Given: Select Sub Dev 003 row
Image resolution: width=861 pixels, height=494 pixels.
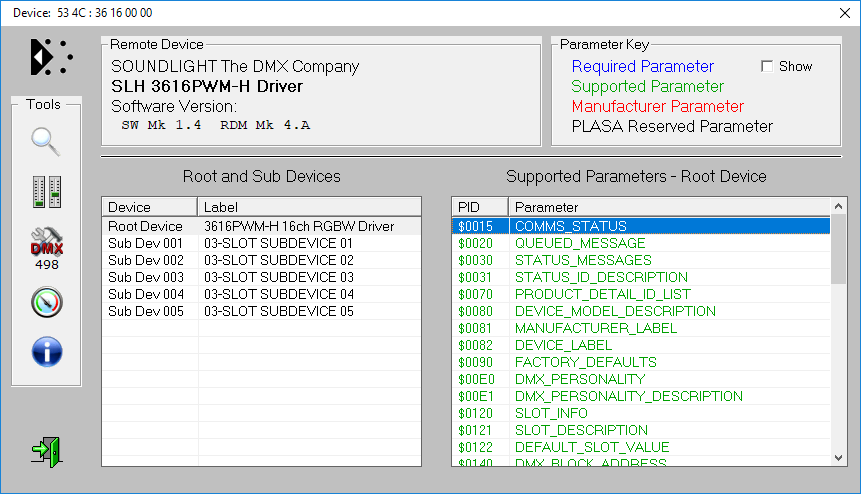Looking at the screenshot, I should tap(145, 277).
